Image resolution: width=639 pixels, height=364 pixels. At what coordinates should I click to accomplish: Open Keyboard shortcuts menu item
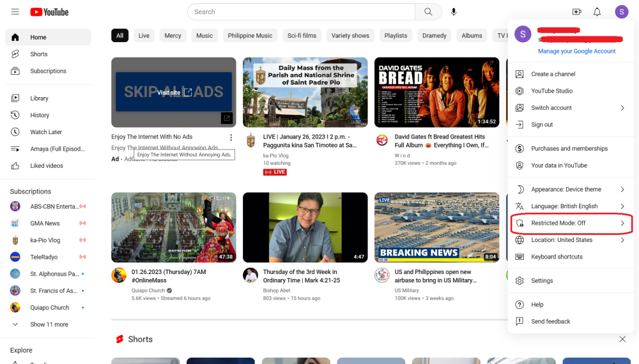(571, 257)
